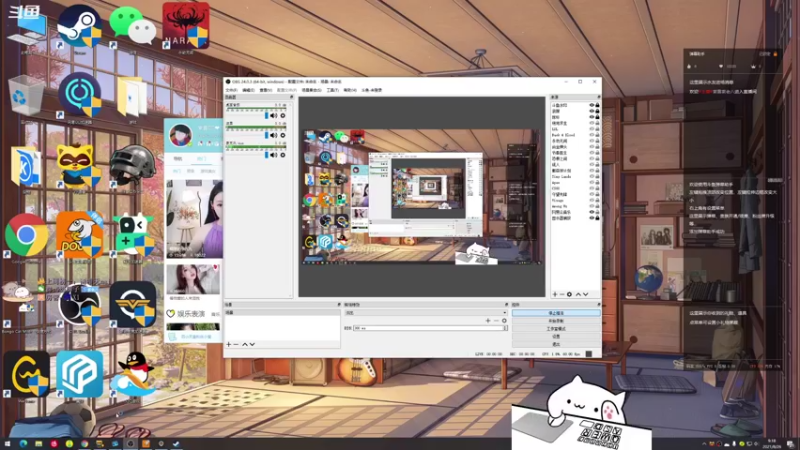This screenshot has width=800, height=450.
Task: Click top mixer channel volume slider handle
Action: pyautogui.click(x=266, y=116)
